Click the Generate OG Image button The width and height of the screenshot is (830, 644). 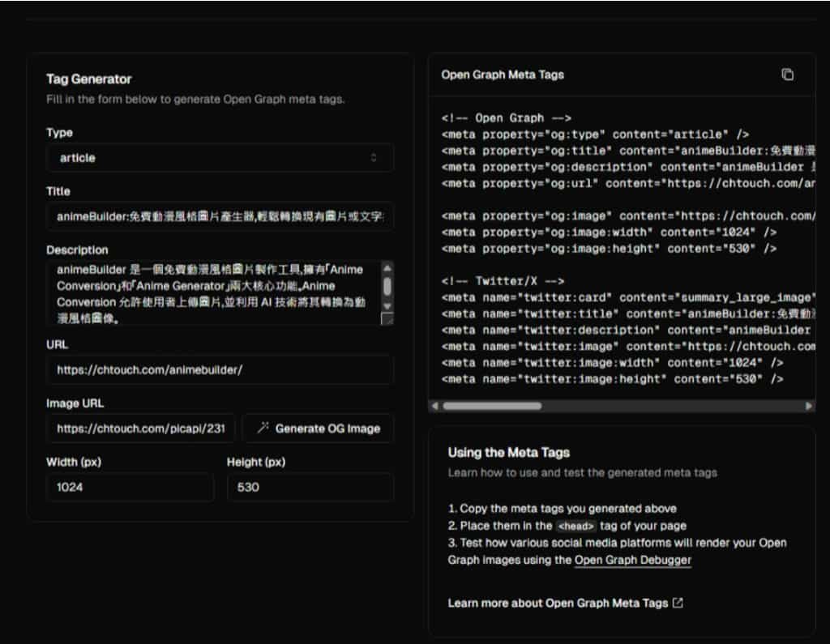click(x=318, y=429)
